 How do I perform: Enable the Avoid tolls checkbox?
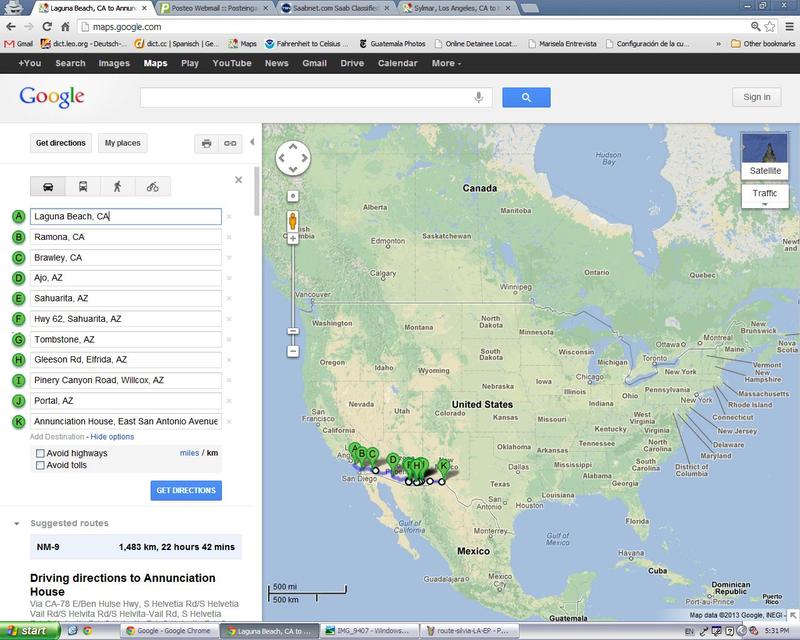(40, 465)
